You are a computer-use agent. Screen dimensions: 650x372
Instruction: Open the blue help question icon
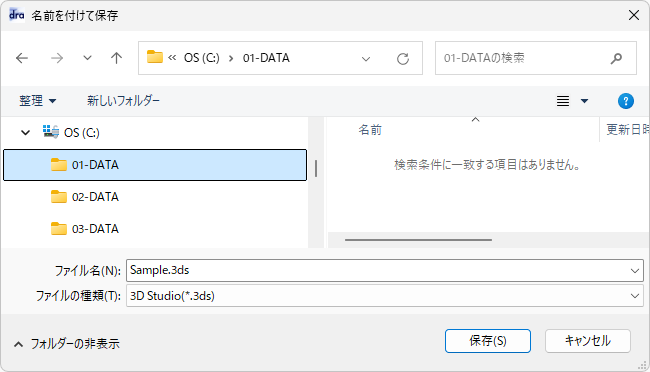point(626,101)
